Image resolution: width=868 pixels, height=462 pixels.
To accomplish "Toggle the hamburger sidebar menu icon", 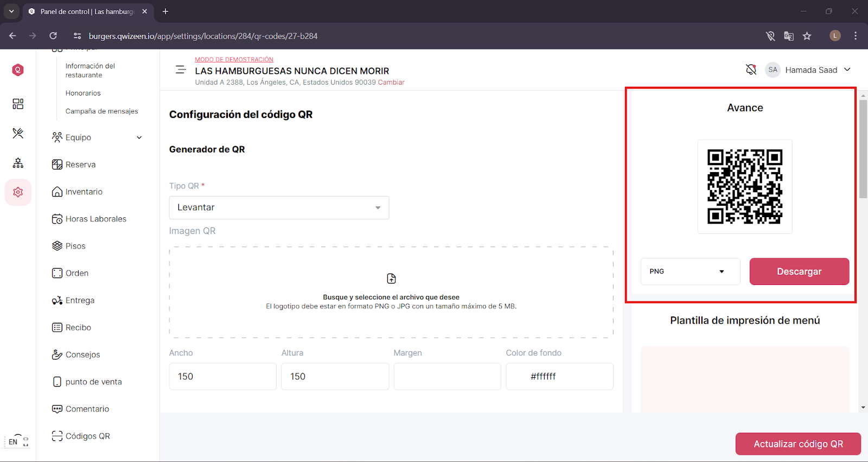I will click(x=181, y=70).
